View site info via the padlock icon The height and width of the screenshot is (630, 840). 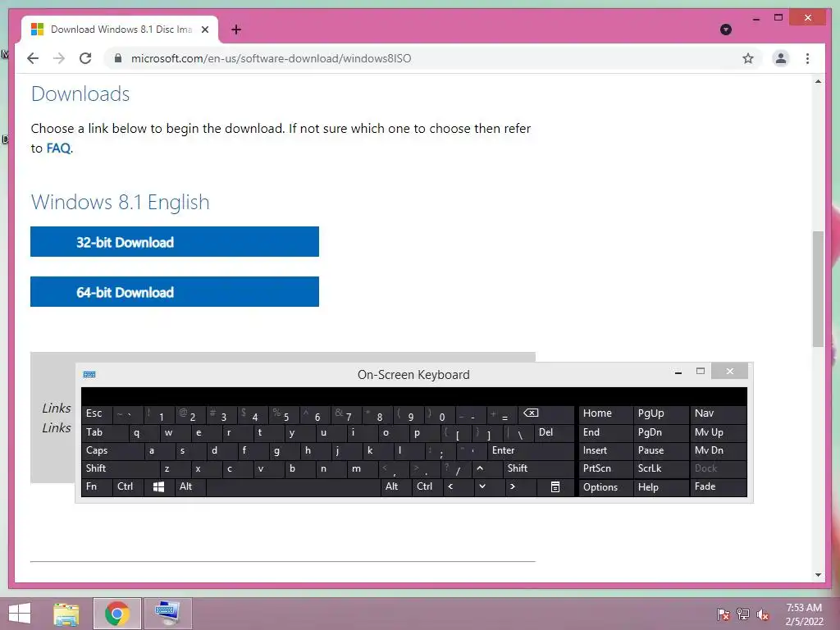pyautogui.click(x=118, y=58)
